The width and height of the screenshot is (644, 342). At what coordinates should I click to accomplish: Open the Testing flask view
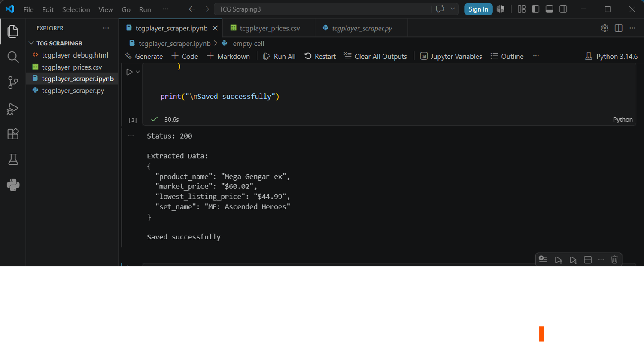(13, 160)
